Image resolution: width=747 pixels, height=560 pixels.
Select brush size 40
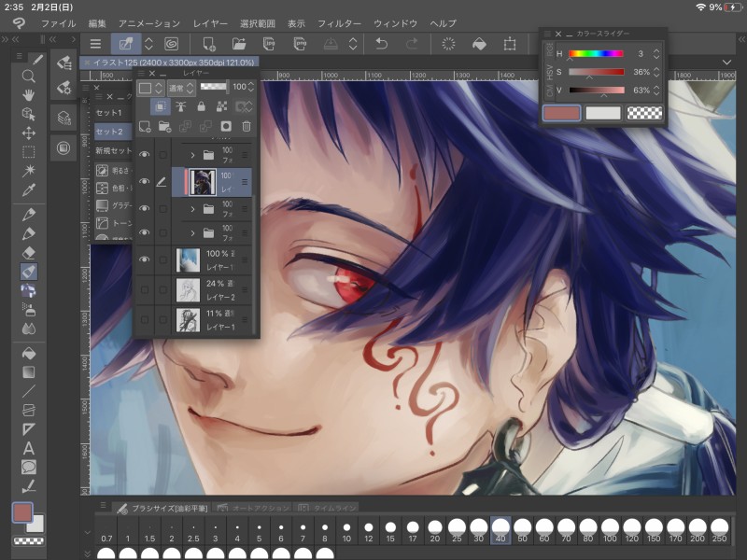pos(500,530)
